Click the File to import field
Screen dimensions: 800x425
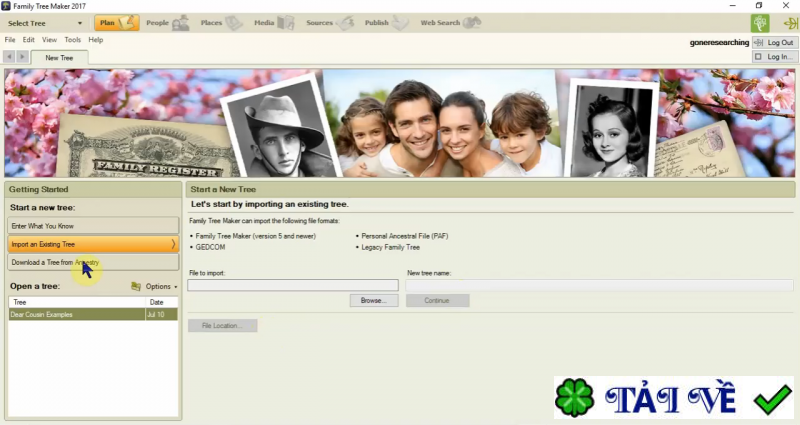pos(292,285)
